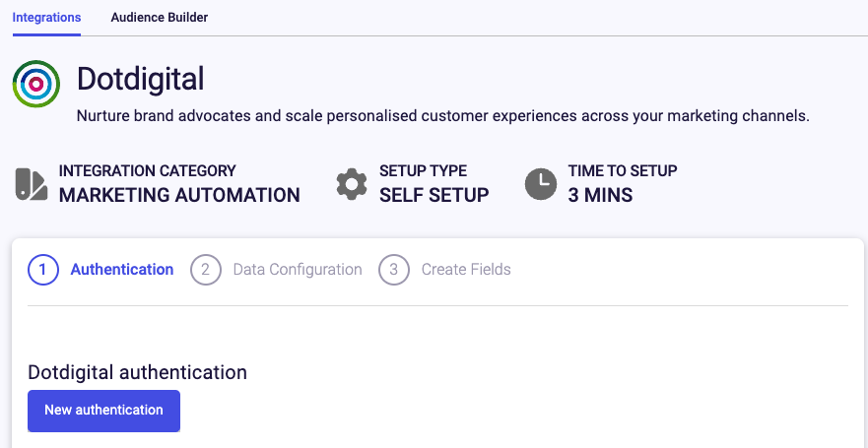Click the Nurture brand advocates description text
Viewport: 868px width, 448px height.
(442, 117)
